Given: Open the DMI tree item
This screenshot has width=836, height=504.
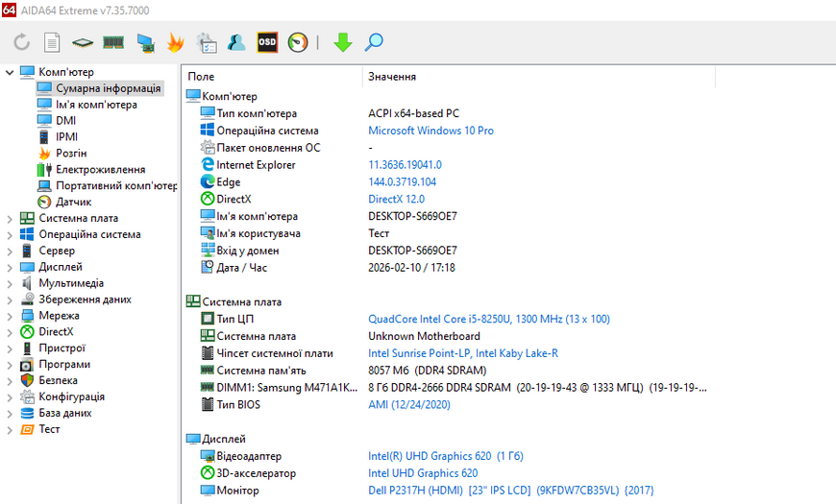Looking at the screenshot, I should [66, 120].
